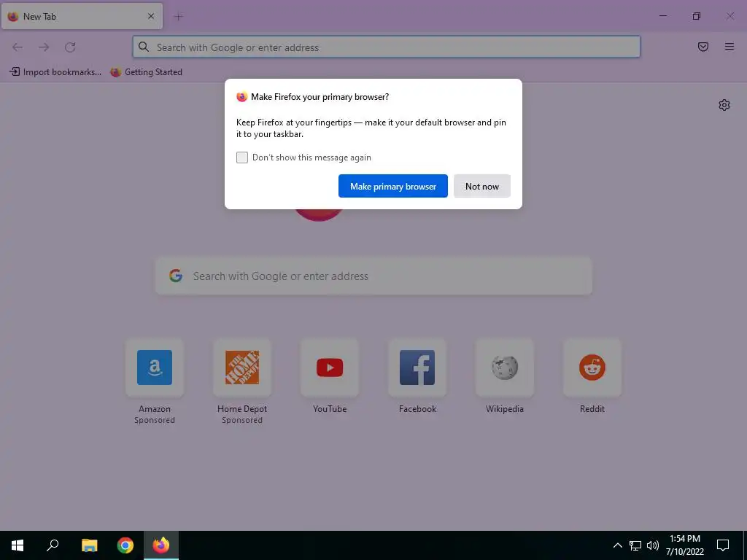Click the Google logo in search box
The height and width of the screenshot is (560, 747).
pyautogui.click(x=176, y=276)
